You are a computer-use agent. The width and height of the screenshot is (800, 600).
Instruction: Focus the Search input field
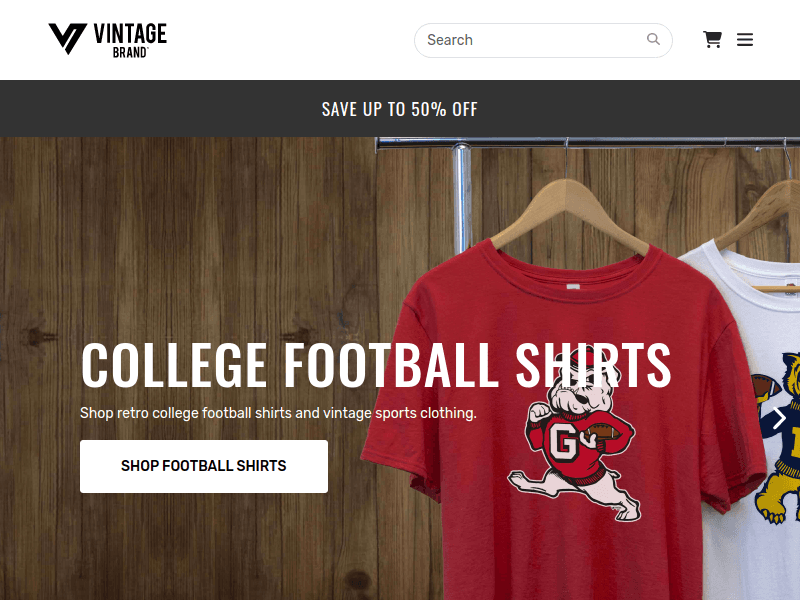[530, 40]
